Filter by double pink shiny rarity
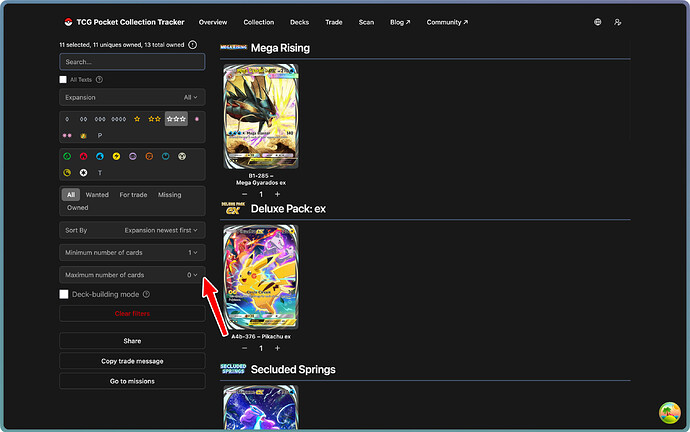 (67, 135)
